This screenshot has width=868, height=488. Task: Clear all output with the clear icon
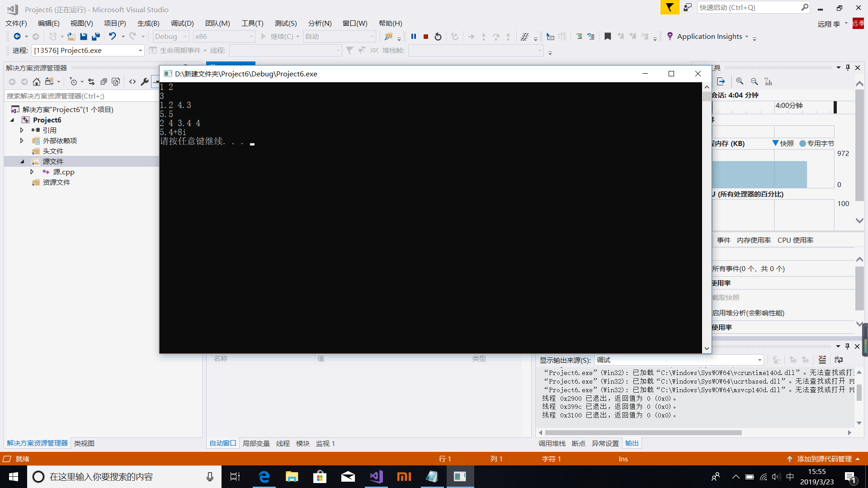click(x=822, y=360)
